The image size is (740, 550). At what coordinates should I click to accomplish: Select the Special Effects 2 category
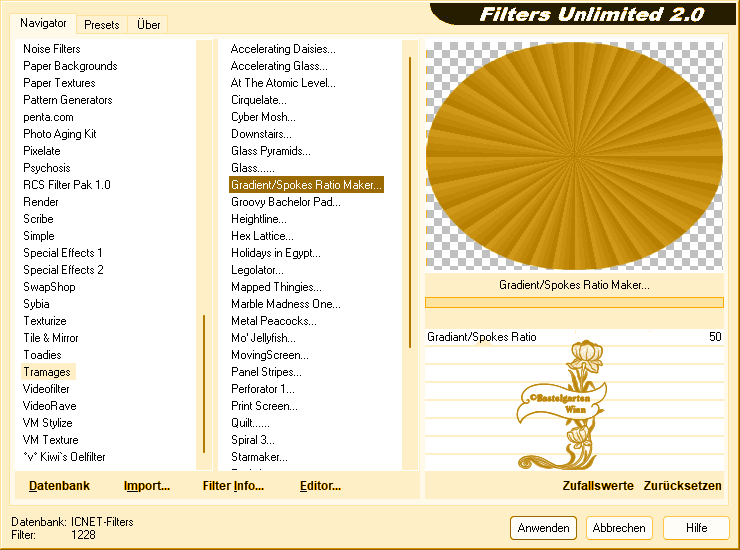(63, 270)
